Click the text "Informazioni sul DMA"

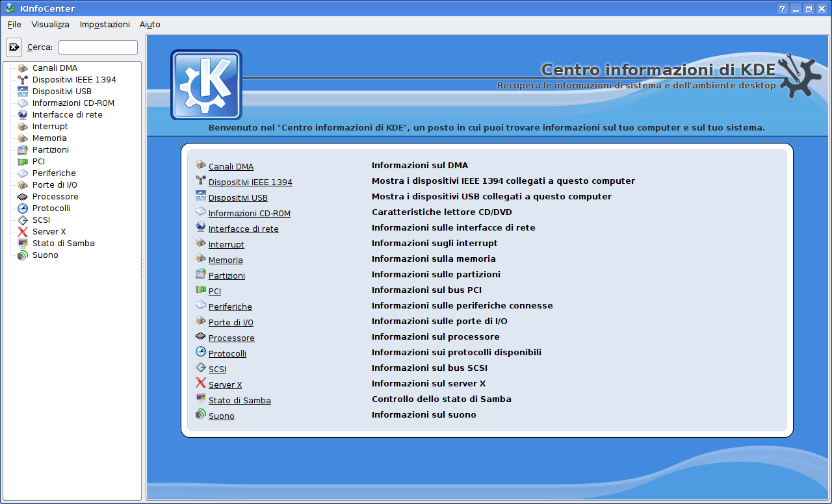tap(420, 166)
